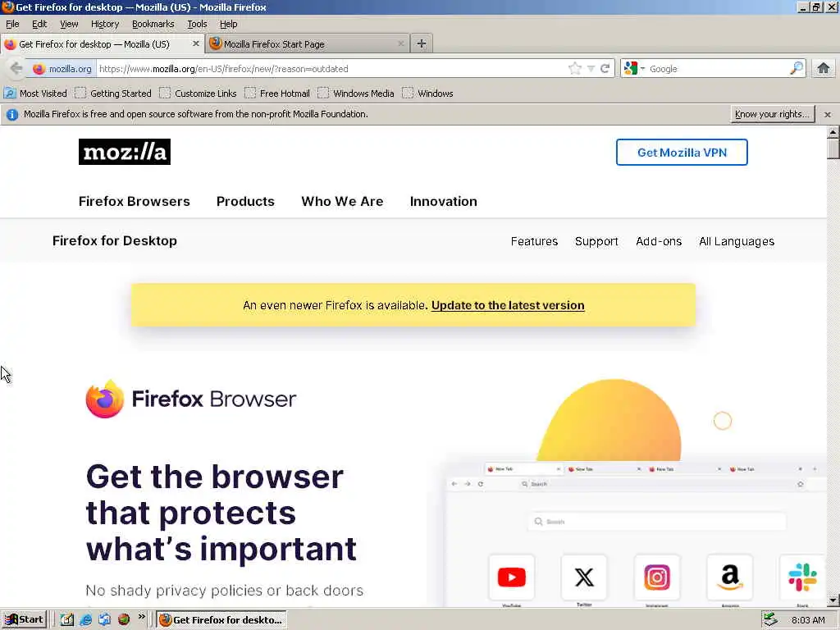Screen dimensions: 840x630
Task: Close the Get Firefox for desktop tab
Action: [x=196, y=44]
